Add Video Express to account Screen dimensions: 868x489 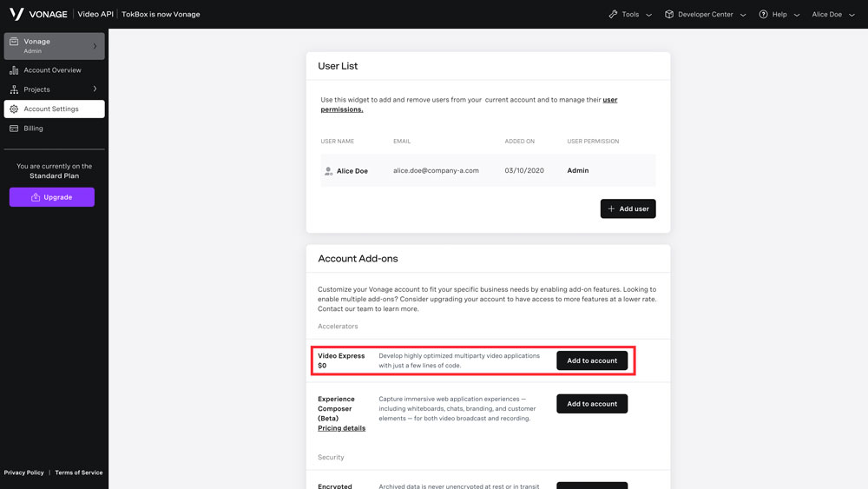[592, 360]
